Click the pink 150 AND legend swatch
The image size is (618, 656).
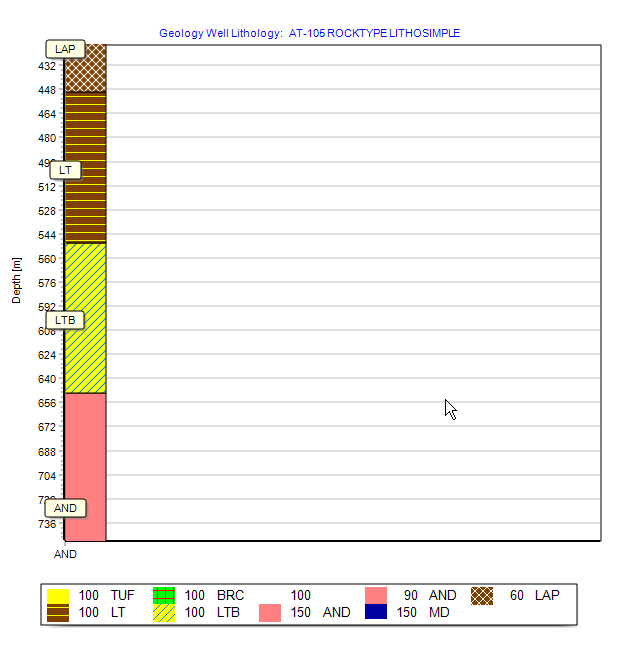click(270, 613)
